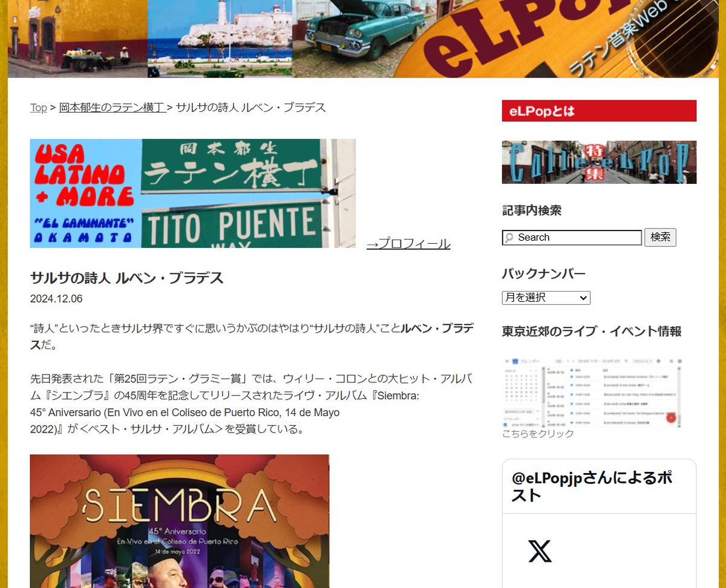726x588 pixels.
Task: Open the eLPopとは red heading
Action: click(599, 111)
